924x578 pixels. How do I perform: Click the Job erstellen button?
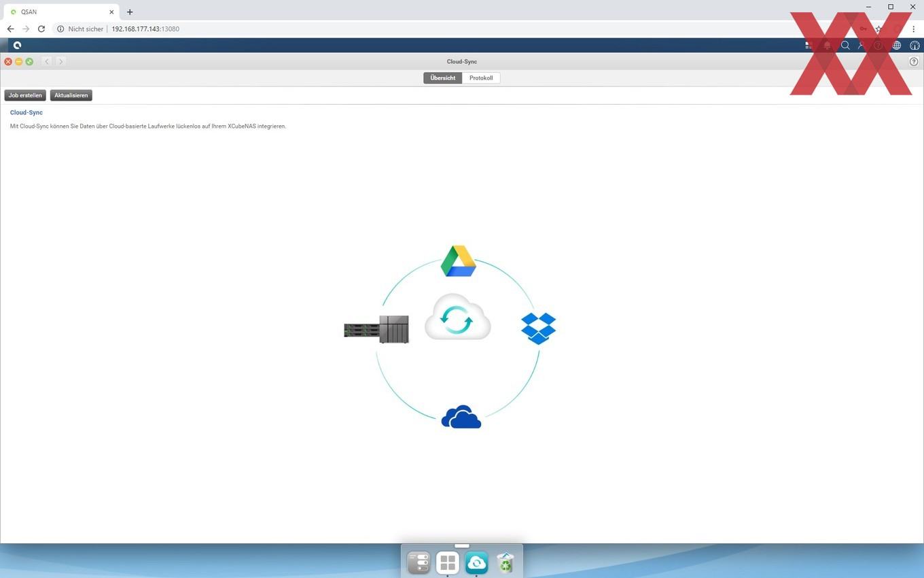(x=25, y=95)
